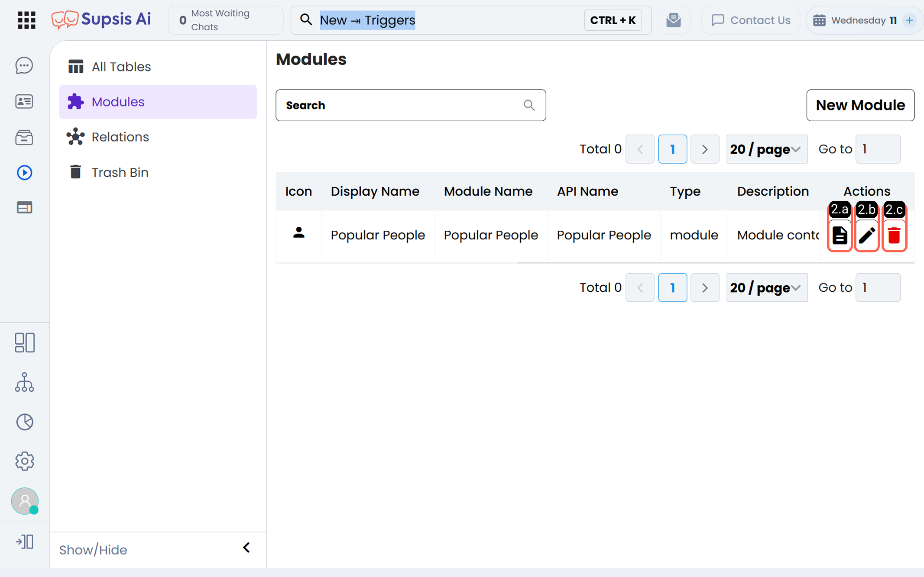Click the top Go to page input
This screenshot has width=924, height=577.
(x=878, y=149)
